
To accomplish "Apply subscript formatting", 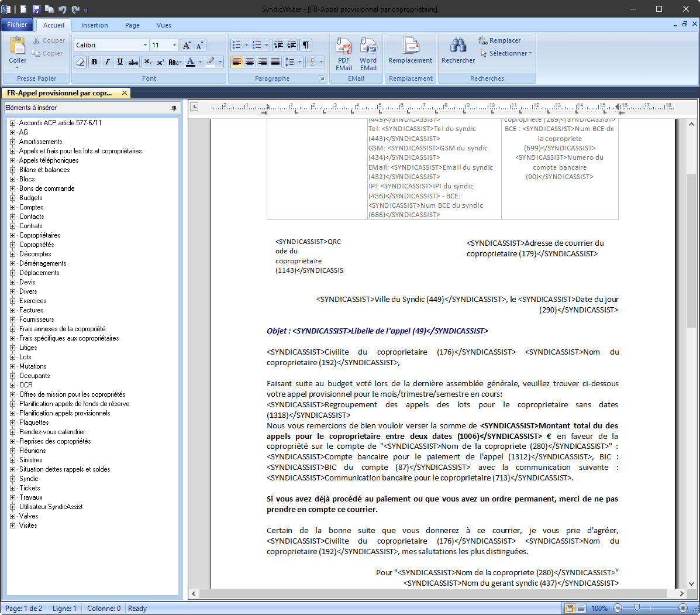I will coord(148,62).
